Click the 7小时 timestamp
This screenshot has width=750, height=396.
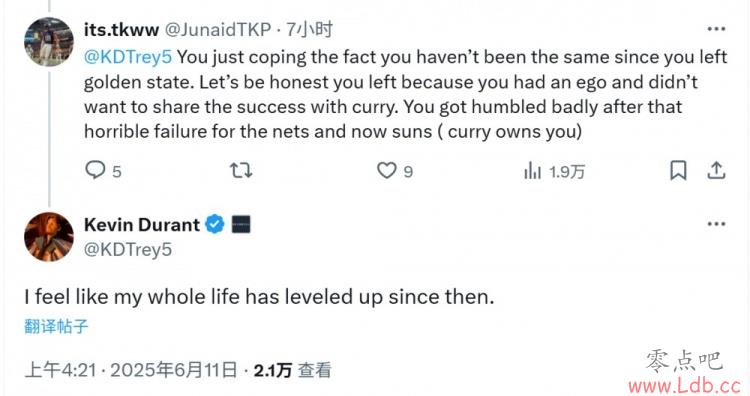309,30
